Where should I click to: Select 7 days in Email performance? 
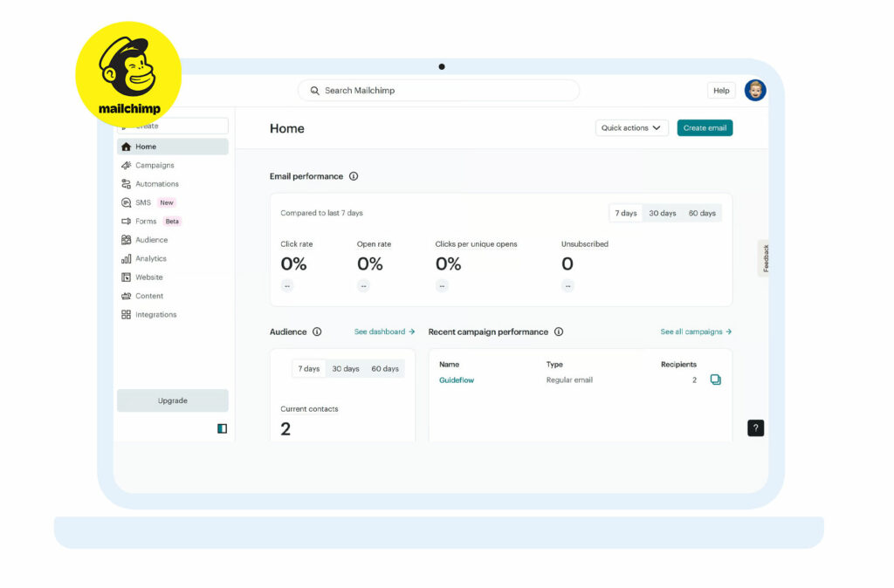tap(625, 213)
